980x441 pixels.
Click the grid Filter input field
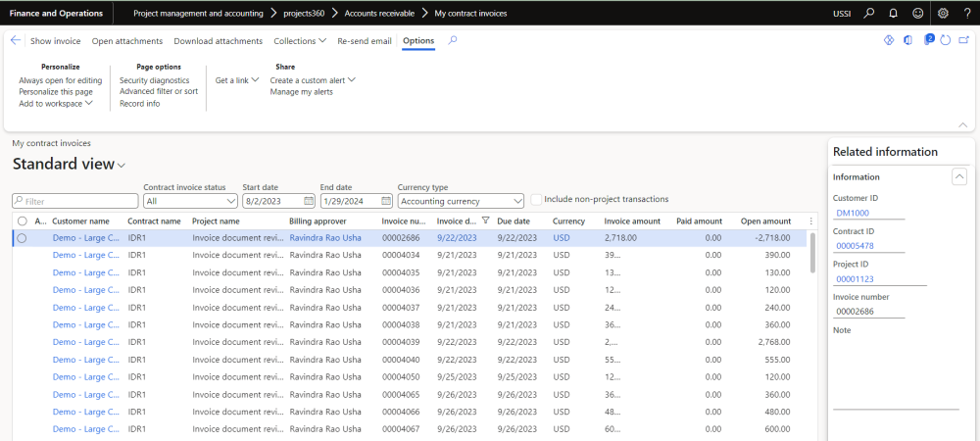[74, 201]
